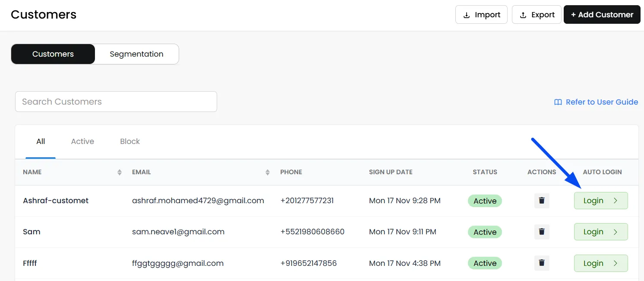Open the Block customers tab
The height and width of the screenshot is (281, 644).
point(130,141)
